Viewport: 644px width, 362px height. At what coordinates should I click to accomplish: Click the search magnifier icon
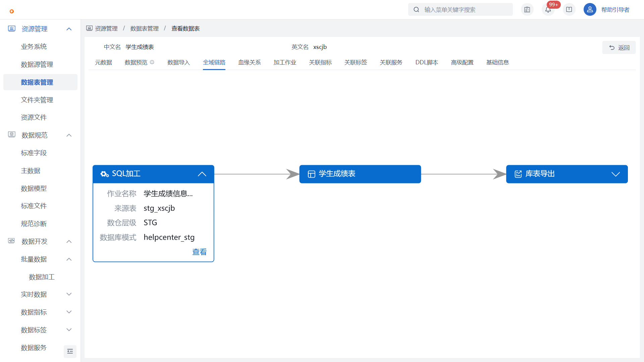(x=416, y=10)
